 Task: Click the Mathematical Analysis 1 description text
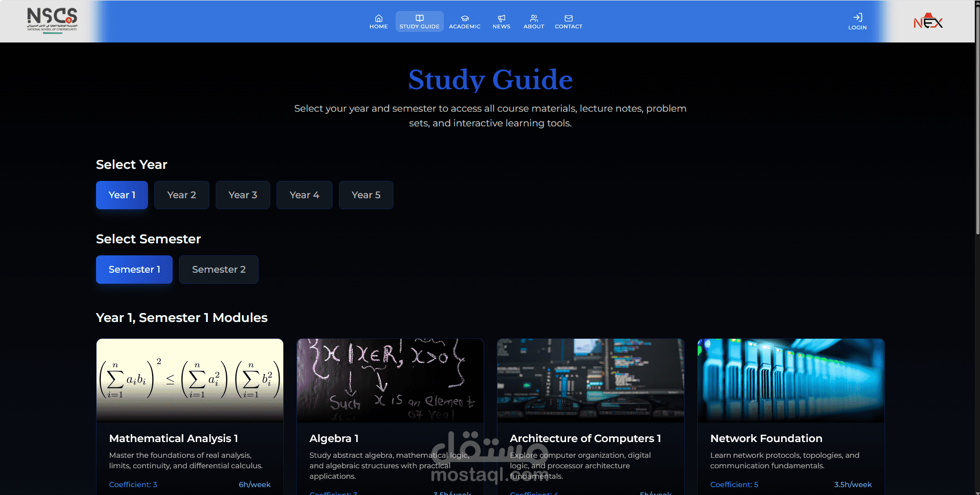(x=186, y=460)
